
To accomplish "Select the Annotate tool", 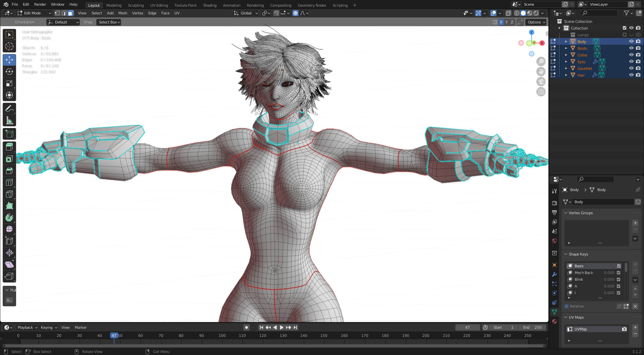I will [x=9, y=108].
